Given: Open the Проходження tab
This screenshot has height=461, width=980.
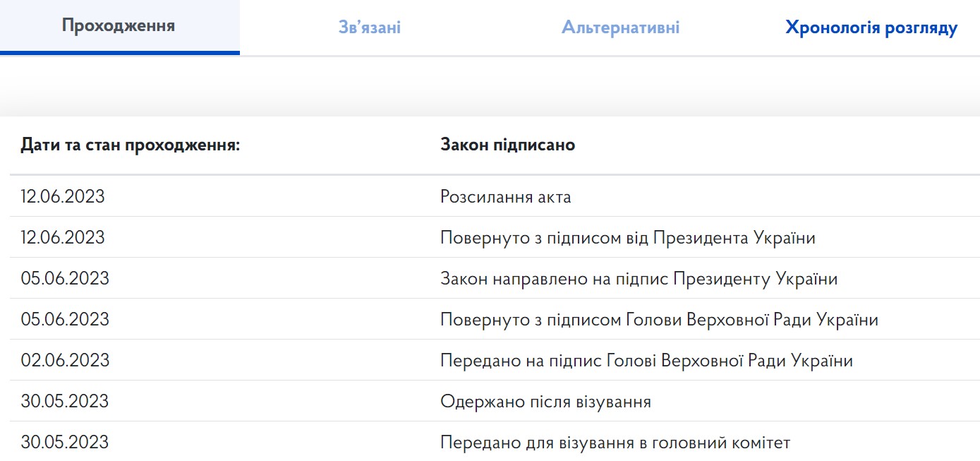Looking at the screenshot, I should pyautogui.click(x=119, y=27).
